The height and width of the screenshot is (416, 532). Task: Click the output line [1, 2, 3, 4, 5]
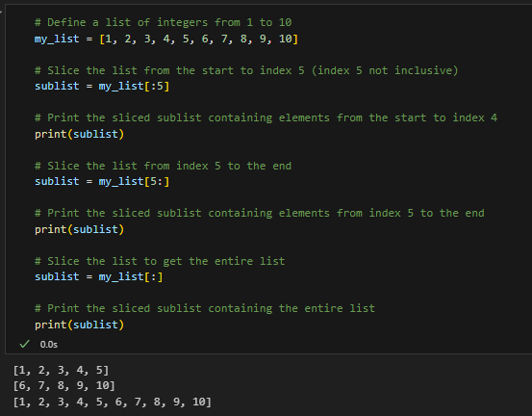(x=61, y=370)
